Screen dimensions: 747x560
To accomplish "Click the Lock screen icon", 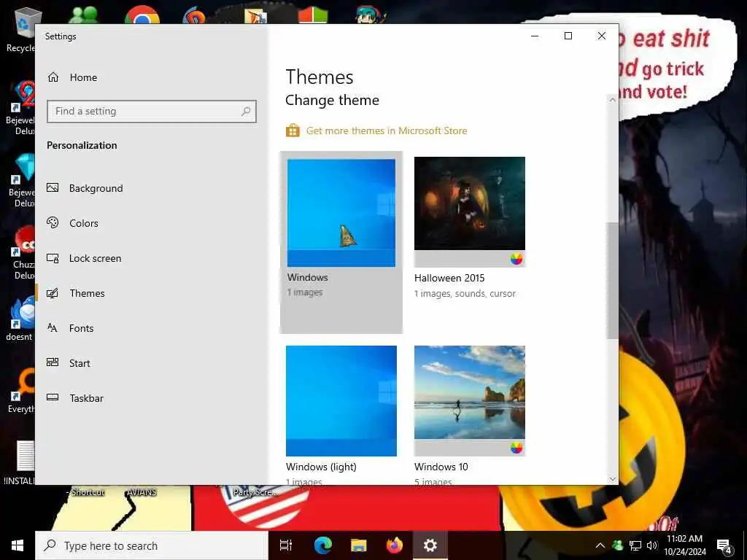I will (x=53, y=258).
